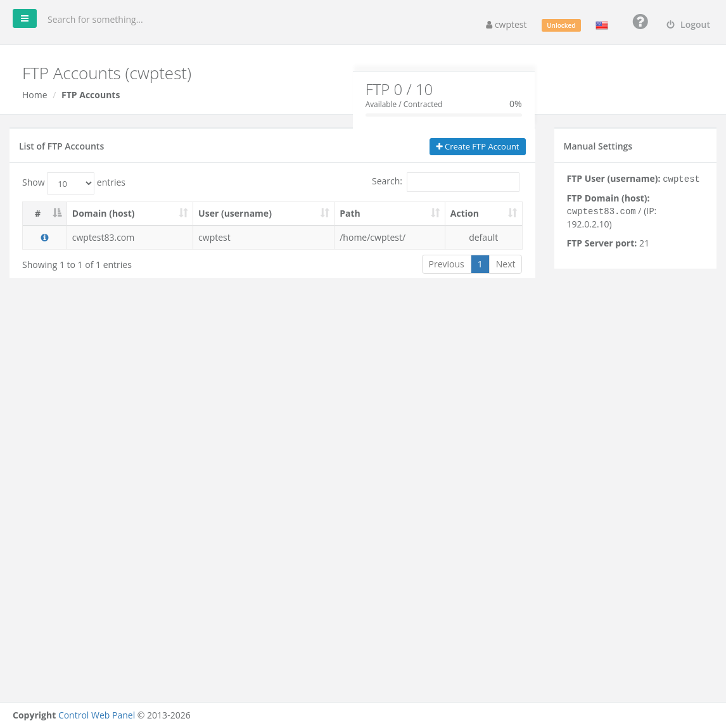The image size is (726, 728).
Task: Click the 0% usage percentage label
Action: pyautogui.click(x=515, y=104)
